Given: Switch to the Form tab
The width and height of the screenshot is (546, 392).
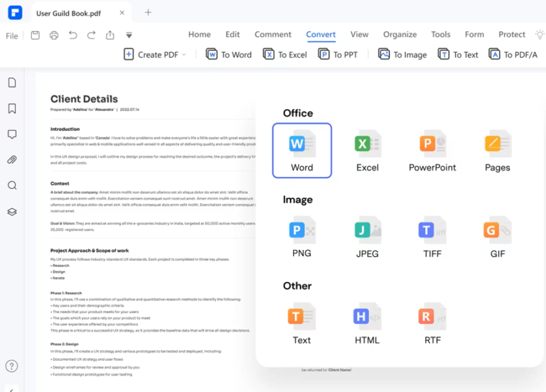Looking at the screenshot, I should click(475, 34).
